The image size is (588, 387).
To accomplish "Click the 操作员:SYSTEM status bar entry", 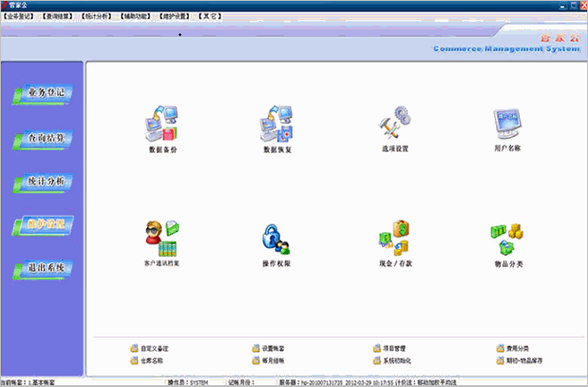I will [187, 382].
